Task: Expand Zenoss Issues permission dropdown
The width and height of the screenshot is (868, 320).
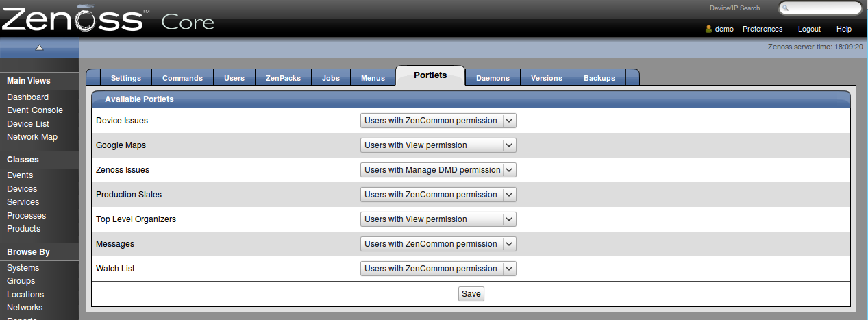Action: pos(438,170)
